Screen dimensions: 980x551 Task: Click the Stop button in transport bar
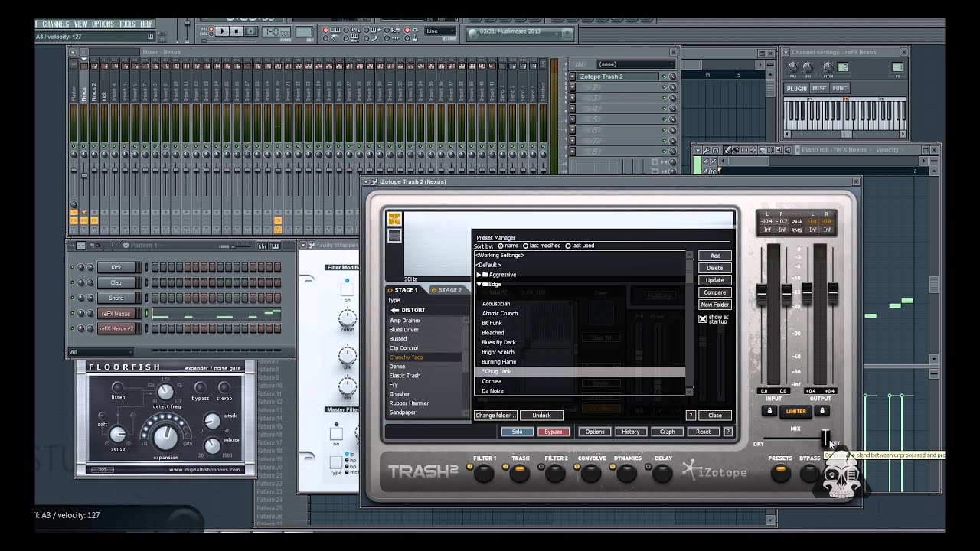[236, 31]
